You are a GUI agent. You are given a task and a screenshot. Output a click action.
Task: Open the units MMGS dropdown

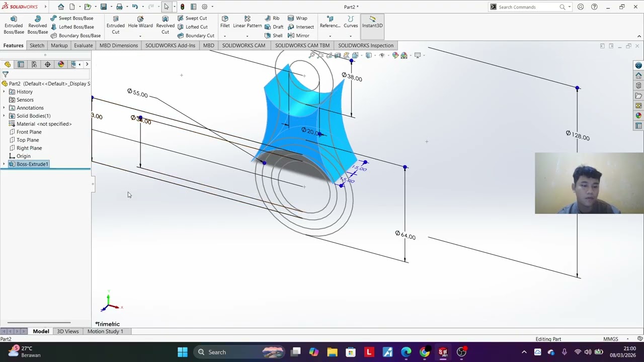point(616,339)
